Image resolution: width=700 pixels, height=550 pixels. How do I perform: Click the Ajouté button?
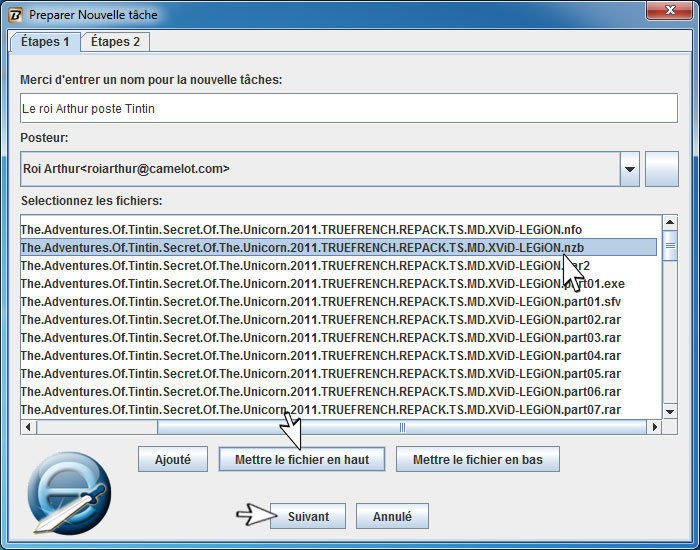(173, 459)
